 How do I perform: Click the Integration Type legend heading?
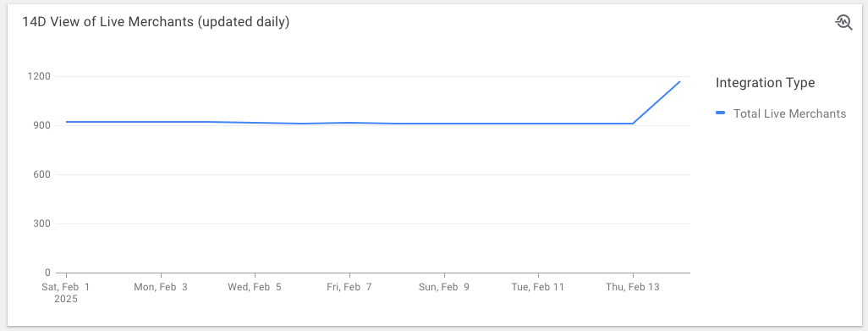click(x=765, y=83)
